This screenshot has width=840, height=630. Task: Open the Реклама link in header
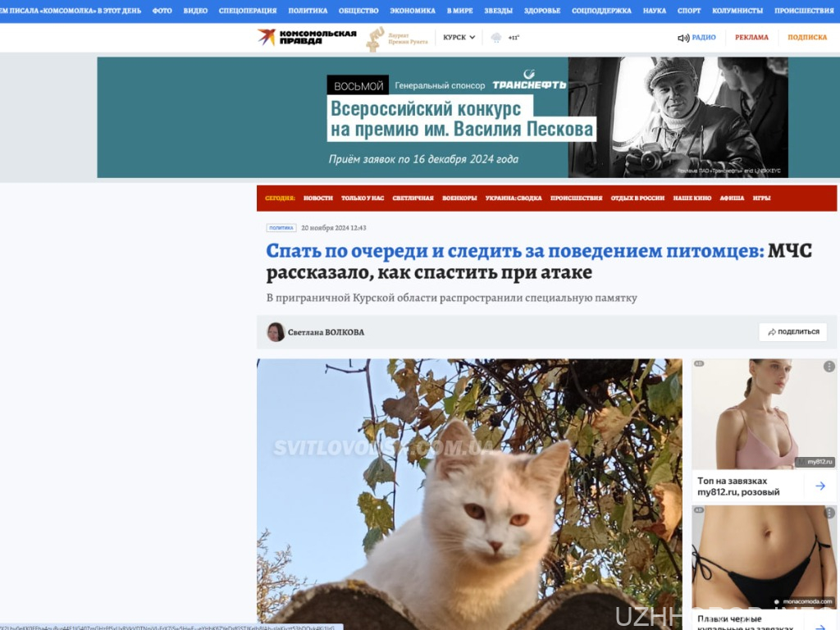[x=751, y=38]
